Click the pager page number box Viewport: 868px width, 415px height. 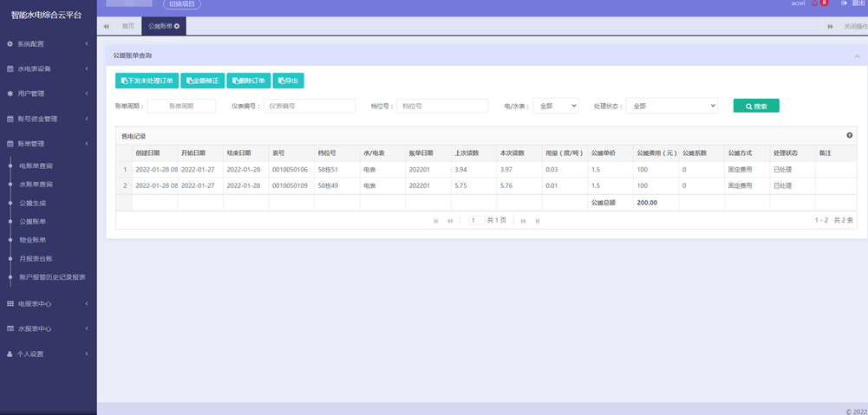pos(477,220)
